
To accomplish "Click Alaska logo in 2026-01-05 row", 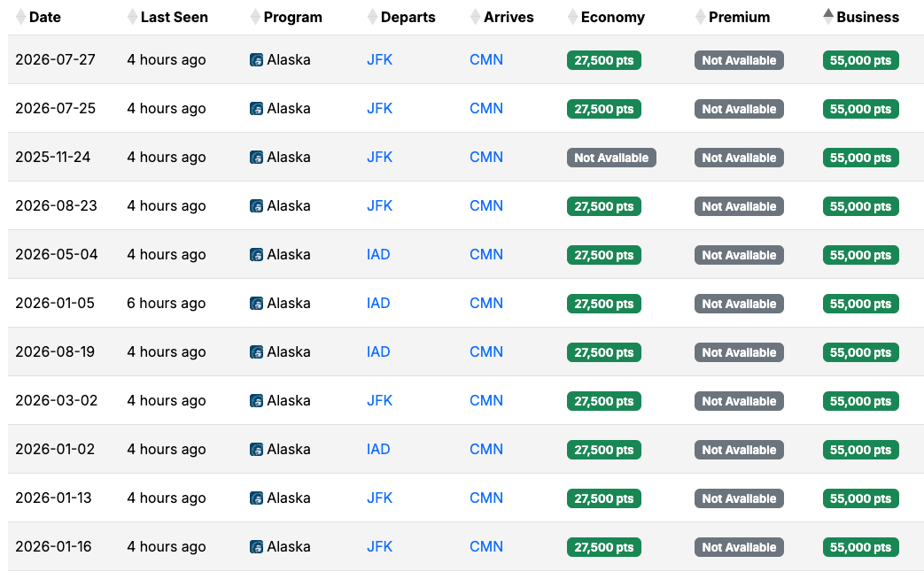I will tap(256, 304).
